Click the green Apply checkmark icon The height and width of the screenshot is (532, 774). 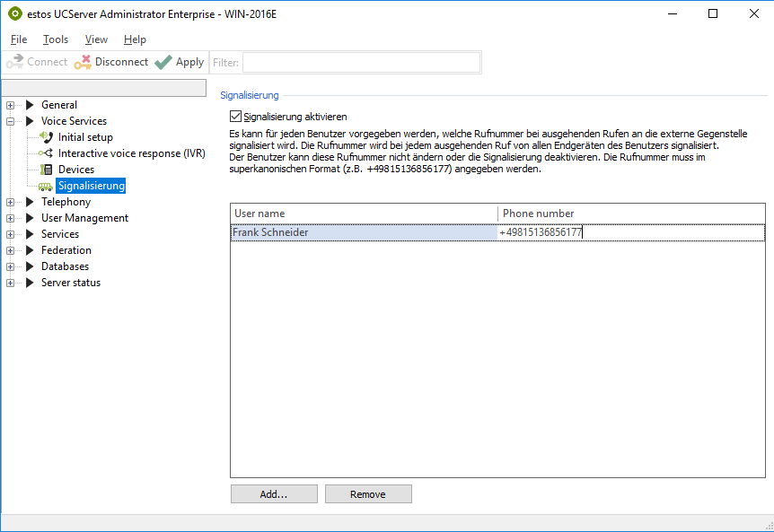click(163, 62)
